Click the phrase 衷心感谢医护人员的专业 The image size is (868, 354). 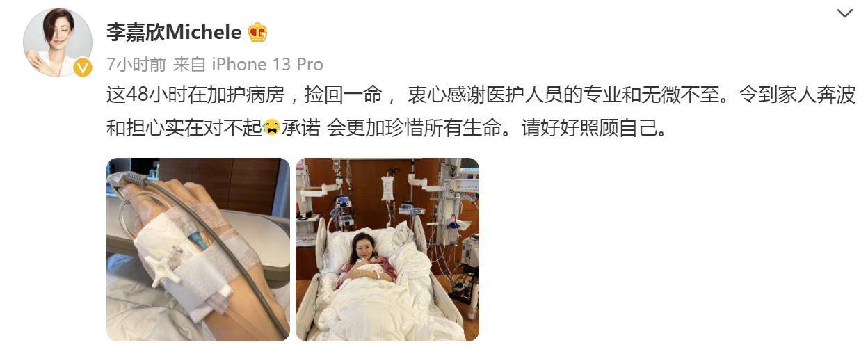point(507,96)
